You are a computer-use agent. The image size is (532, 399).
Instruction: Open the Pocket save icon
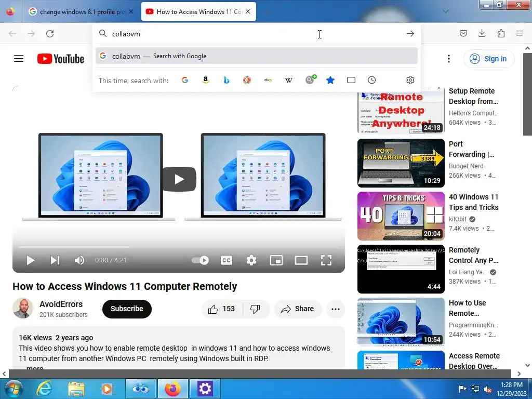(x=463, y=33)
